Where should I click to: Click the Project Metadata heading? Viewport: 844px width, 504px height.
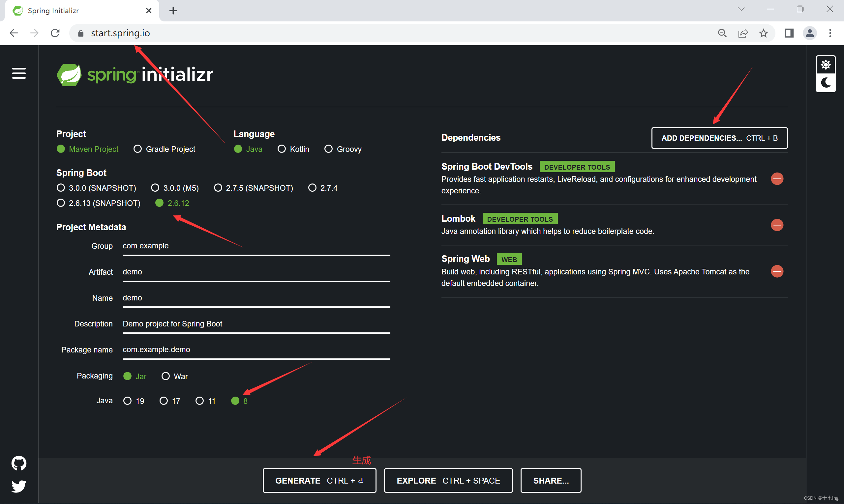pyautogui.click(x=91, y=227)
